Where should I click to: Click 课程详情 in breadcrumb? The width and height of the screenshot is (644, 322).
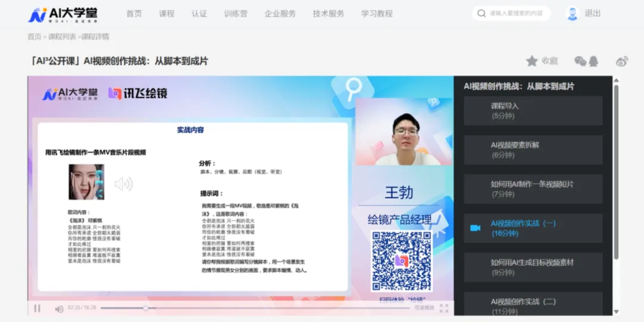pyautogui.click(x=95, y=36)
